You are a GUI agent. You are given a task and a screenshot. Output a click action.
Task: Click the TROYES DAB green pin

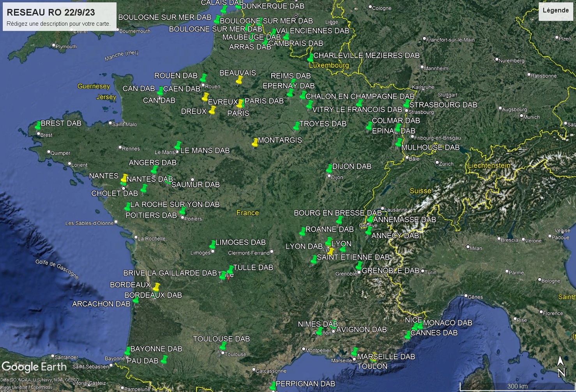(297, 126)
